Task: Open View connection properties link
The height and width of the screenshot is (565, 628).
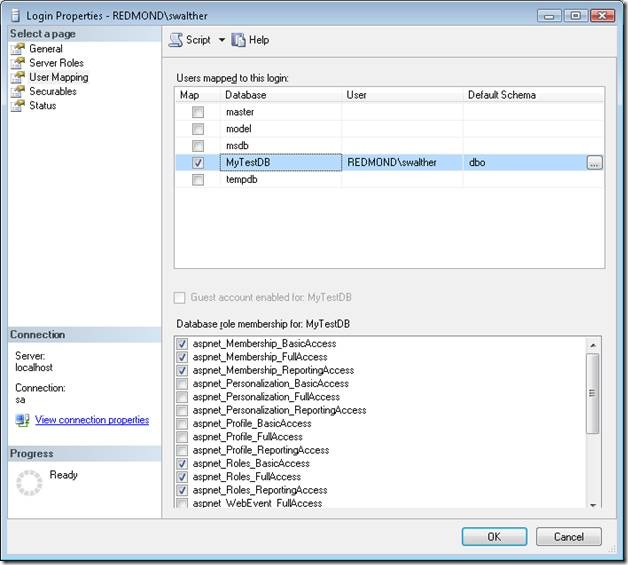Action: pos(92,420)
